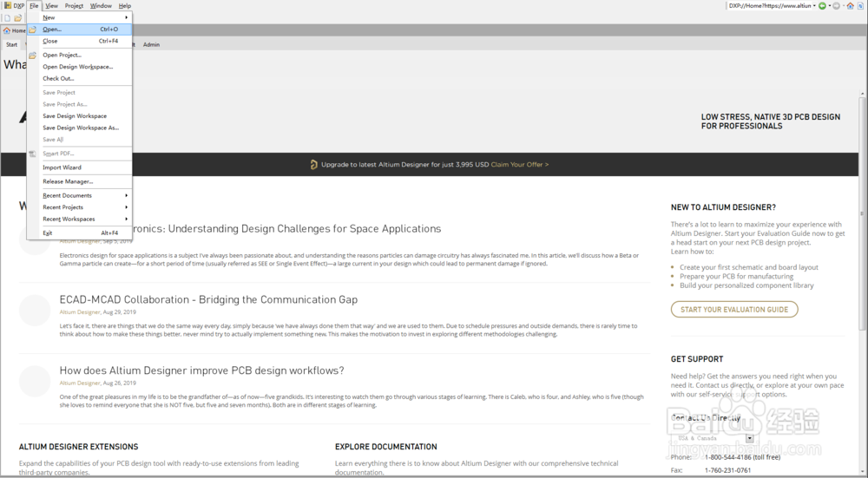Open the Space Applications article headline
The image size is (868, 478).
[286, 228]
